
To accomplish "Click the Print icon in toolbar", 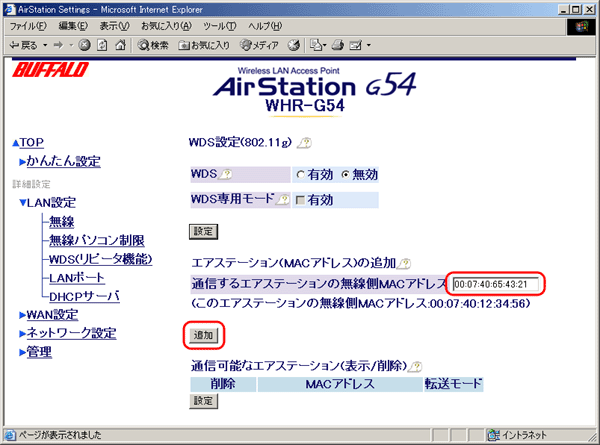I will click(x=338, y=45).
